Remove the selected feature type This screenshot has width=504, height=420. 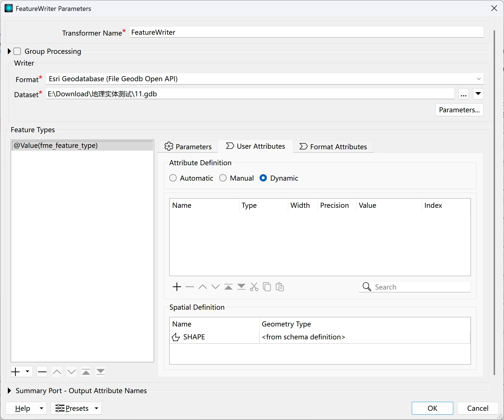click(x=42, y=372)
